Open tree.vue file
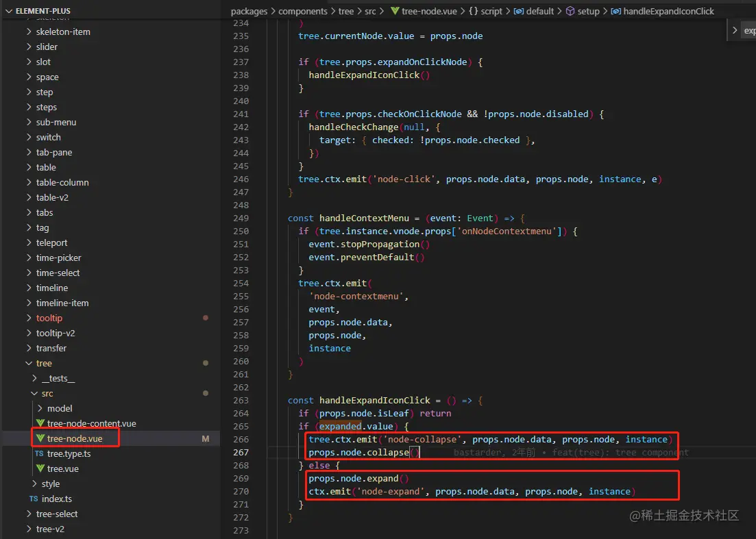Viewport: 756px width, 539px height. (62, 468)
